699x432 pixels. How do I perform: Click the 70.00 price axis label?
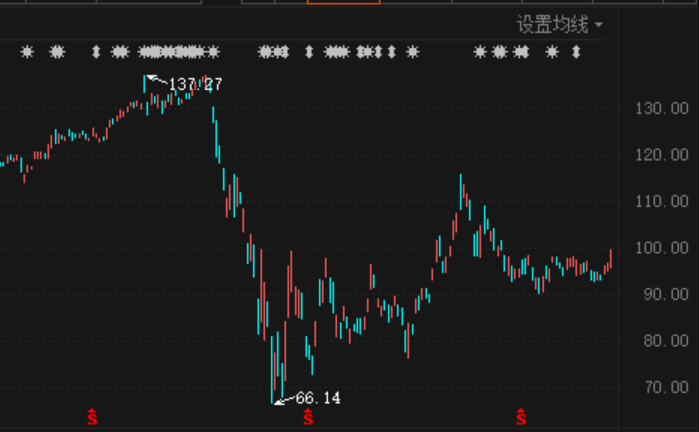[666, 387]
